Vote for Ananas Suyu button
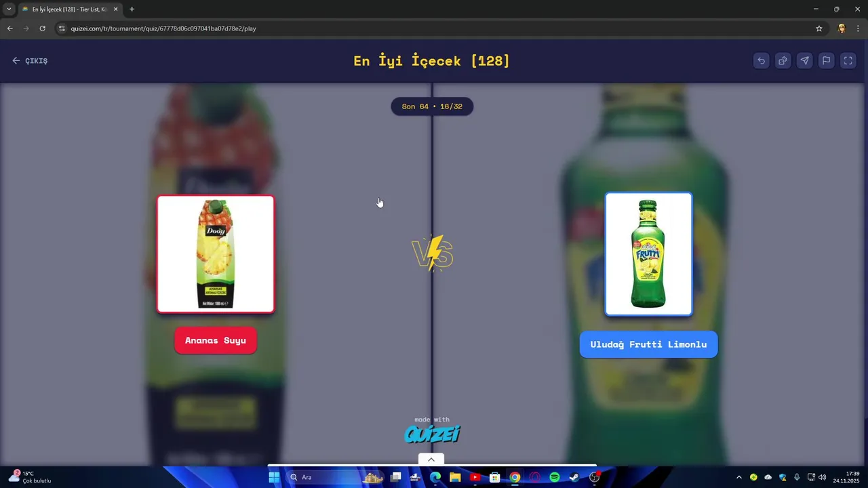 pyautogui.click(x=216, y=340)
